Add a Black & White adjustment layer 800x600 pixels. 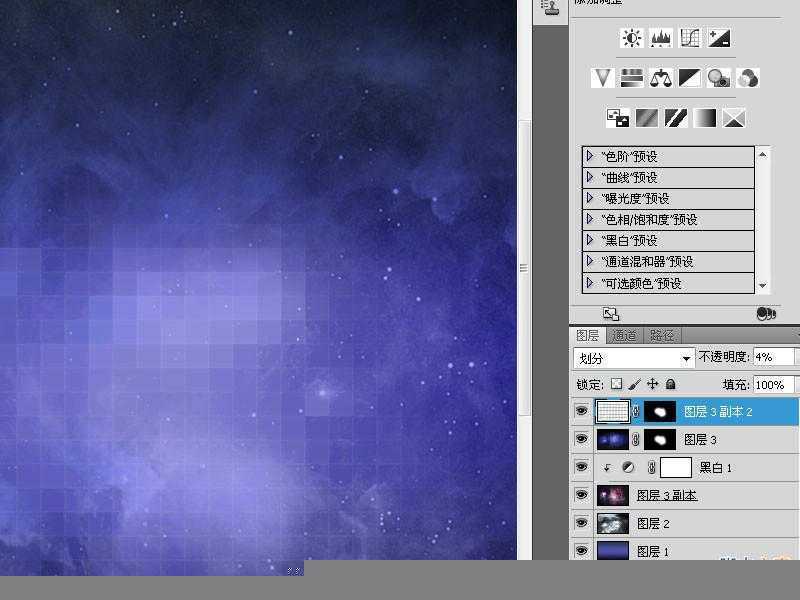(x=690, y=78)
